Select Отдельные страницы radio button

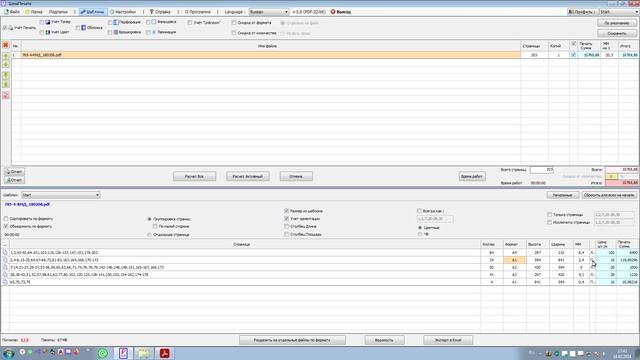pyautogui.click(x=149, y=235)
